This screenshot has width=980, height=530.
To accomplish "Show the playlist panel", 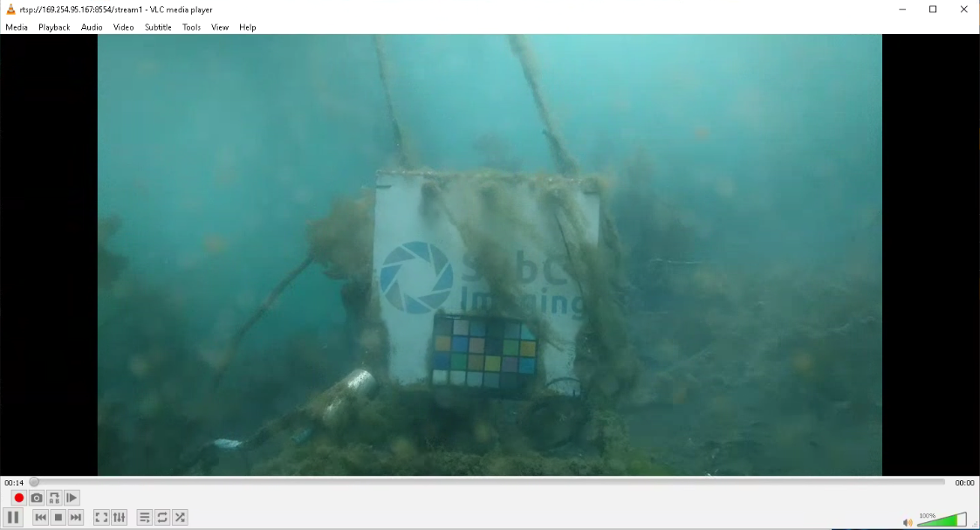I will coord(145,518).
